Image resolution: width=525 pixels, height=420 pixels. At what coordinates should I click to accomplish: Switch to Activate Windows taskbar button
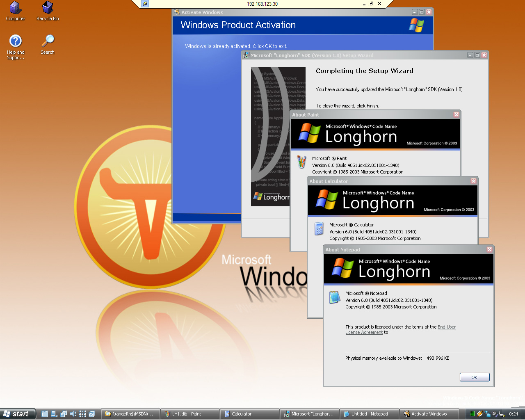(x=429, y=414)
